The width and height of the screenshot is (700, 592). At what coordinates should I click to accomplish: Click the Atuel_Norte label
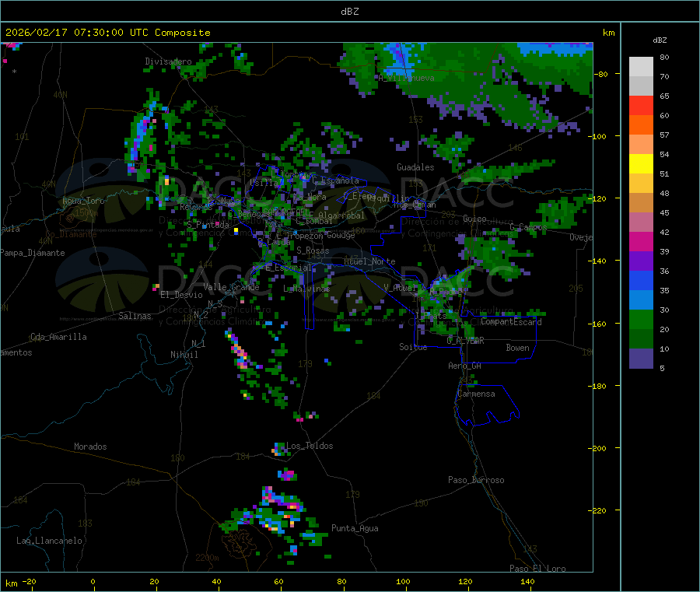369,261
